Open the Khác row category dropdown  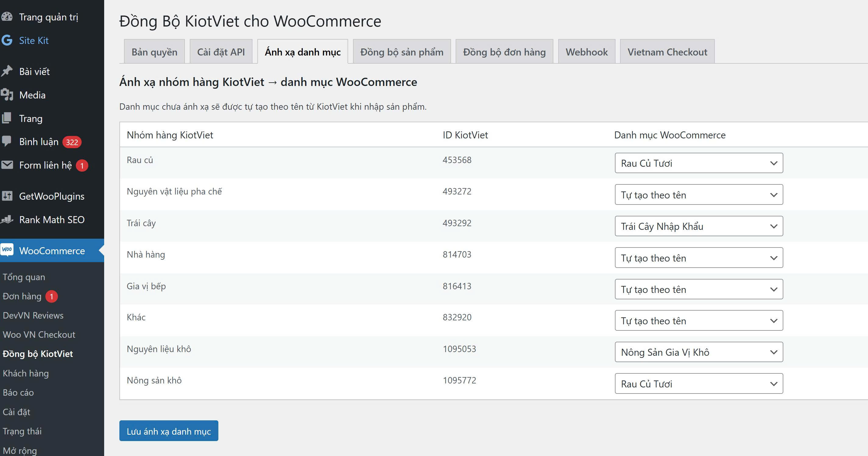click(699, 320)
